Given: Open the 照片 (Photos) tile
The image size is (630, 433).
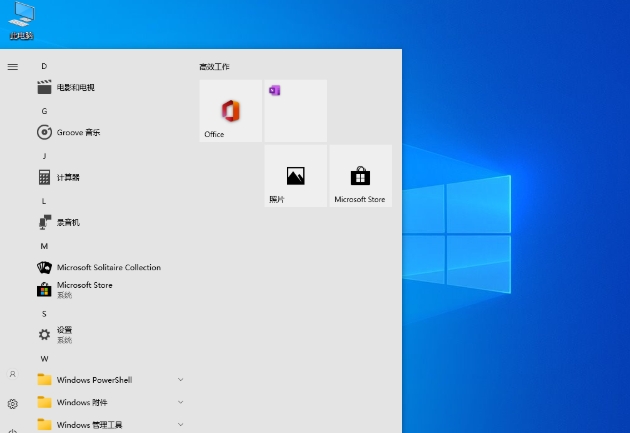Looking at the screenshot, I should 295,176.
